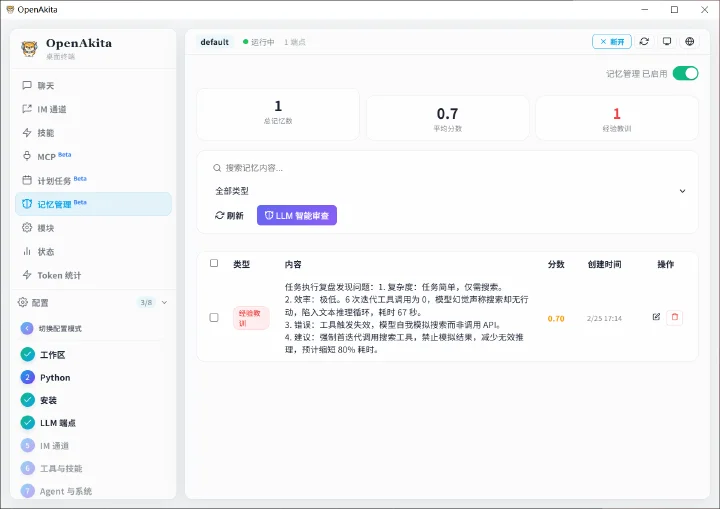Click the 工作区 completed step circle
Viewport: 720px width, 509px height.
click(28, 355)
